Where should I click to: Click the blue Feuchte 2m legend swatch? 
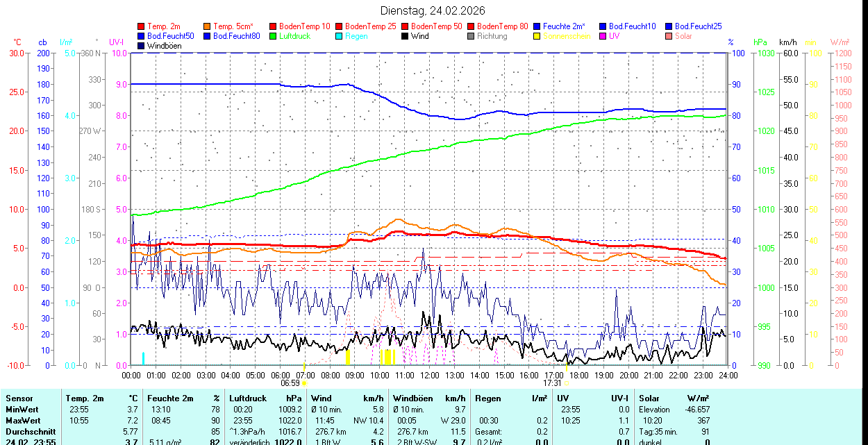pyautogui.click(x=537, y=26)
